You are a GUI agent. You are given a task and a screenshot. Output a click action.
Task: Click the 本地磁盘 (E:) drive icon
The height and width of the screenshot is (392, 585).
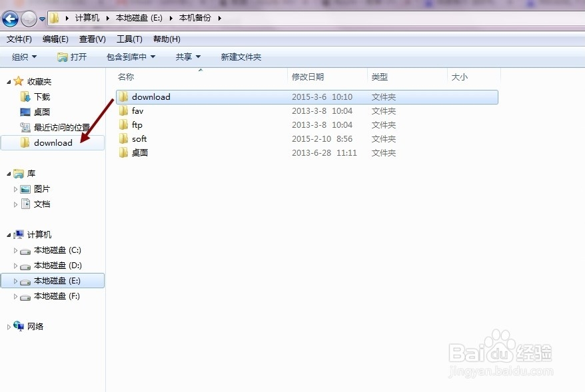(x=25, y=282)
